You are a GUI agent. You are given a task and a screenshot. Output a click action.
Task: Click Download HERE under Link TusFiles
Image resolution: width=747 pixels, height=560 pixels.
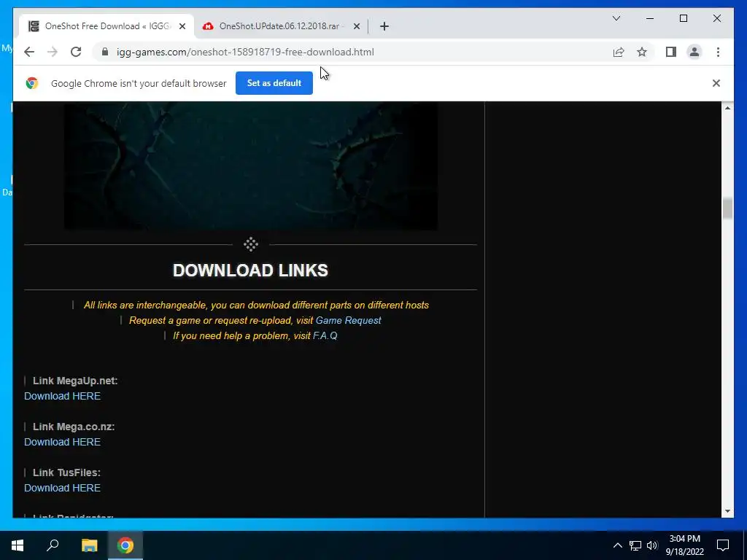click(x=63, y=488)
